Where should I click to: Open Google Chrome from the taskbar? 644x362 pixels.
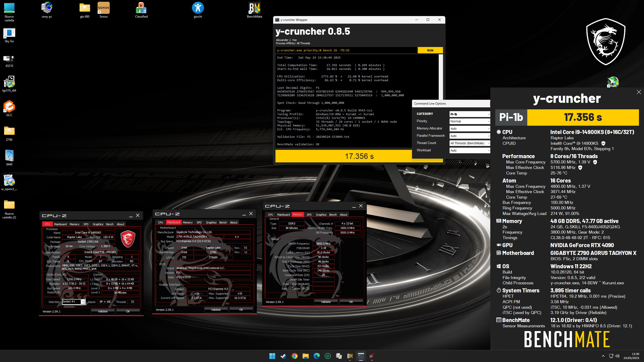point(294,356)
